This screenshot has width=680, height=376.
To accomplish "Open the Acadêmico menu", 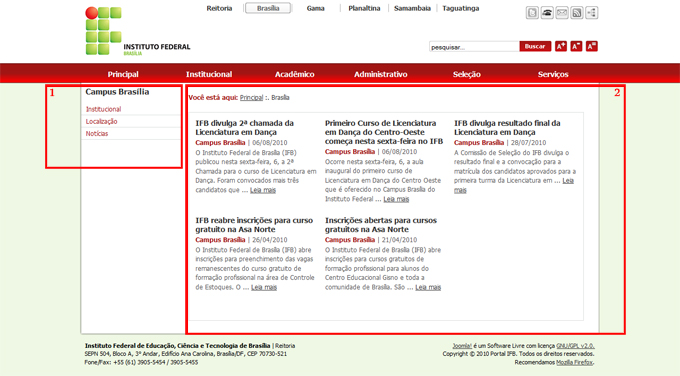I will pyautogui.click(x=294, y=74).
